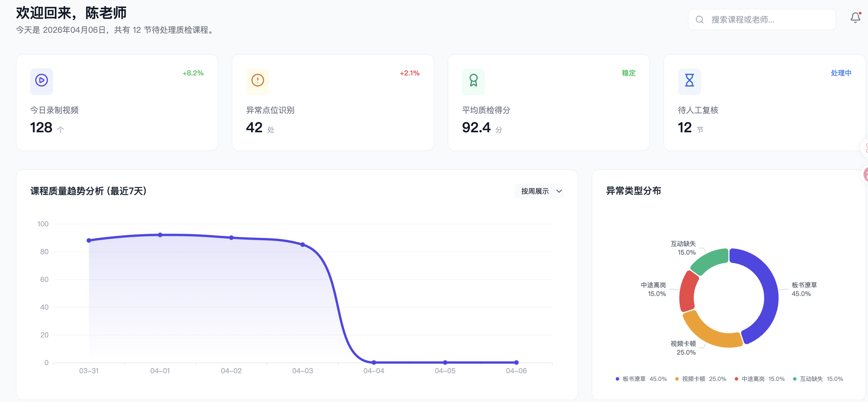Click the 04-06 data point on trend chart
The width and height of the screenshot is (868, 402).
pos(516,363)
